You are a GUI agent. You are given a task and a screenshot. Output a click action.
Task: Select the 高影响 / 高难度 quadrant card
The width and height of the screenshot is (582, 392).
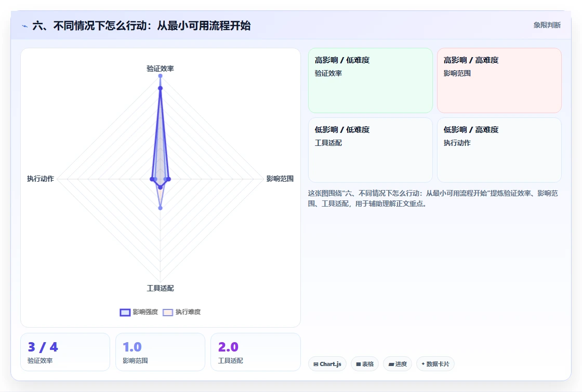tap(499, 80)
